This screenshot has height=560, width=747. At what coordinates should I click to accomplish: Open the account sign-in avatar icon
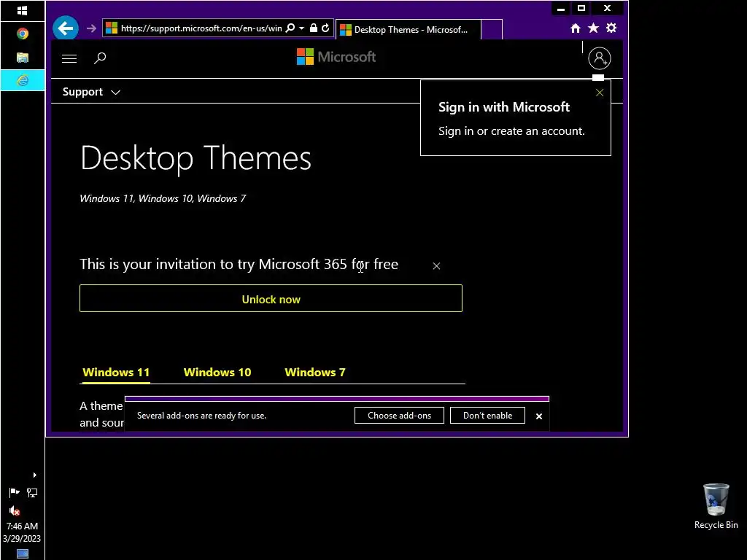pos(600,58)
